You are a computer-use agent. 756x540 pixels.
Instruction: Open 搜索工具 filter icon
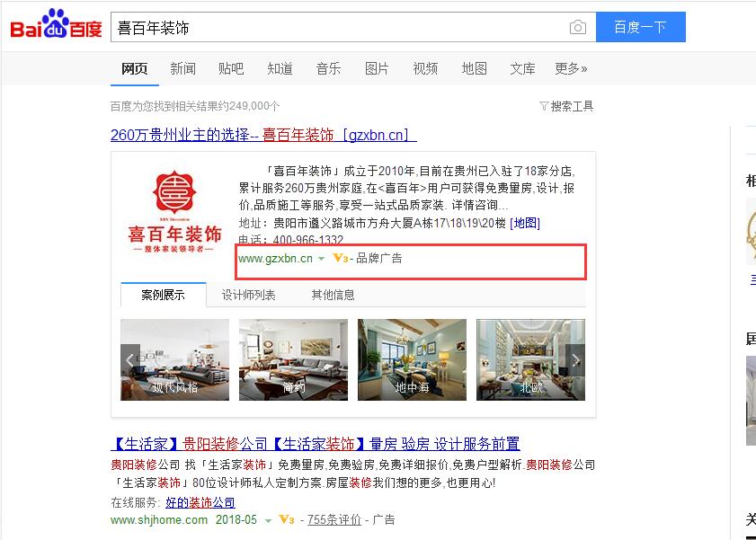coord(543,105)
